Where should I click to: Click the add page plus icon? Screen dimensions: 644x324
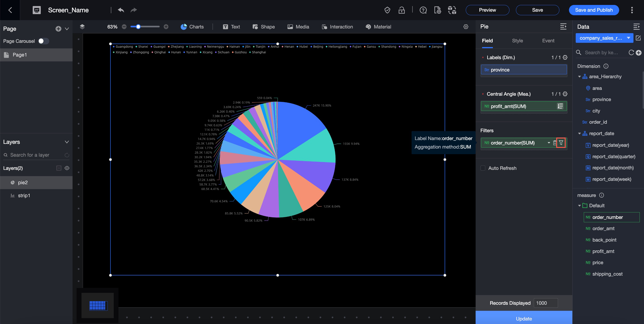tap(58, 29)
